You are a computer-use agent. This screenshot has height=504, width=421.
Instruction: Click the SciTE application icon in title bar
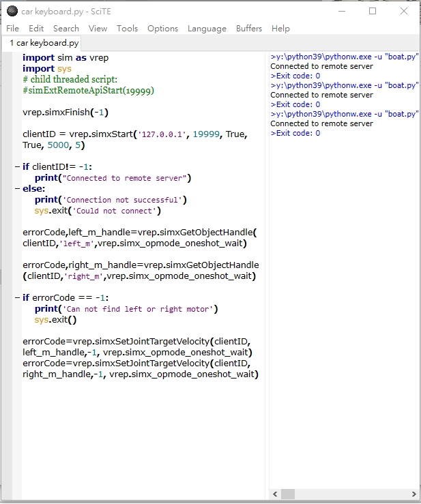(x=12, y=11)
